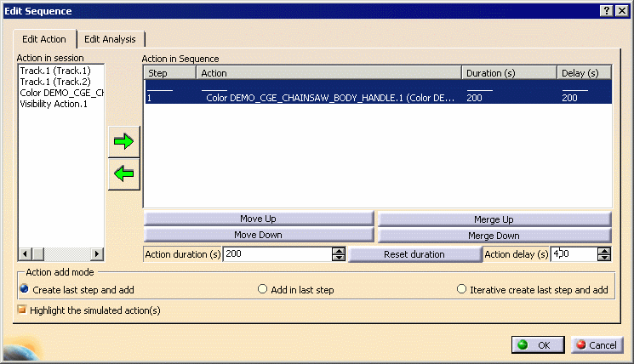The width and height of the screenshot is (634, 364).
Task: Open the Edit Action tab
Action: [x=44, y=39]
